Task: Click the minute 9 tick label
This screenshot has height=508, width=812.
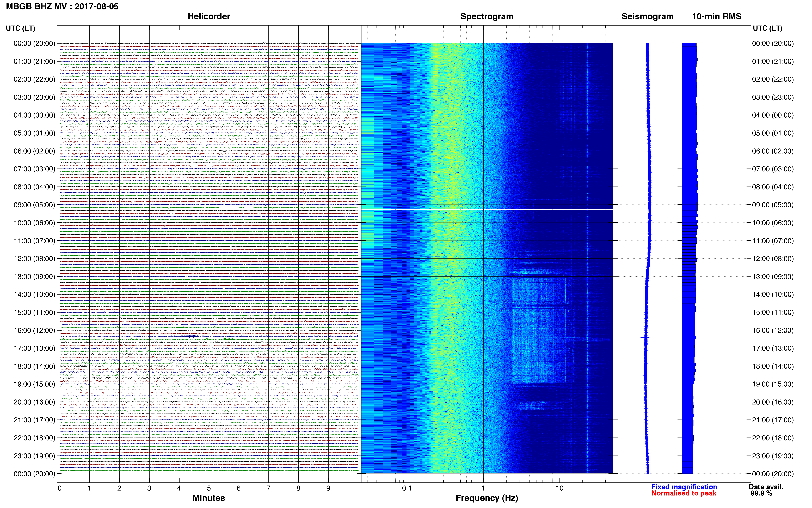Action: [328, 488]
